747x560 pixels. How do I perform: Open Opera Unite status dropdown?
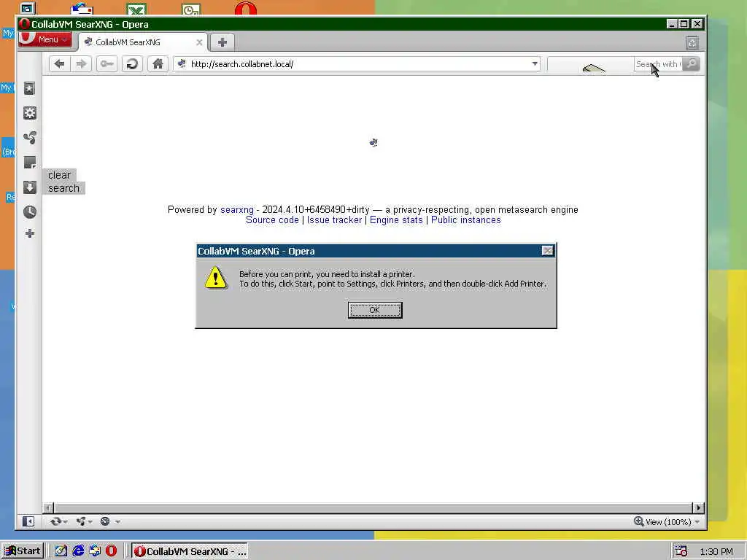tap(85, 521)
